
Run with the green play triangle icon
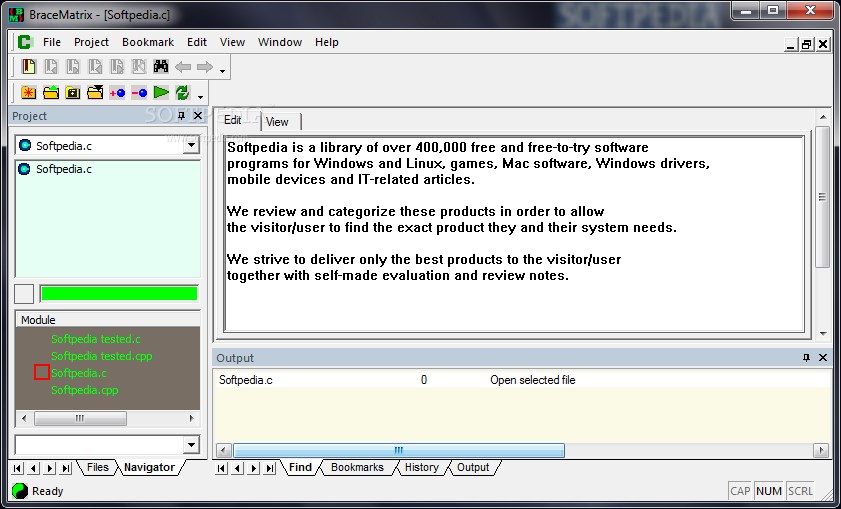pyautogui.click(x=161, y=92)
